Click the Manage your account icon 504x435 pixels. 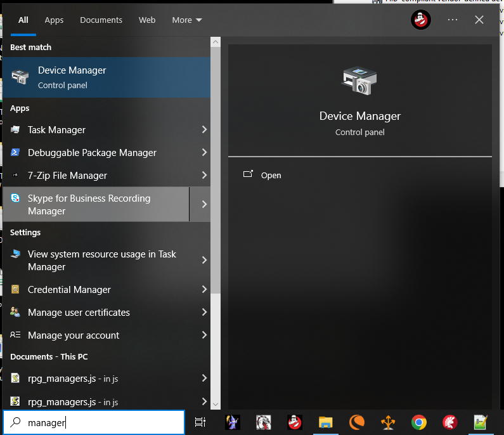coord(15,335)
